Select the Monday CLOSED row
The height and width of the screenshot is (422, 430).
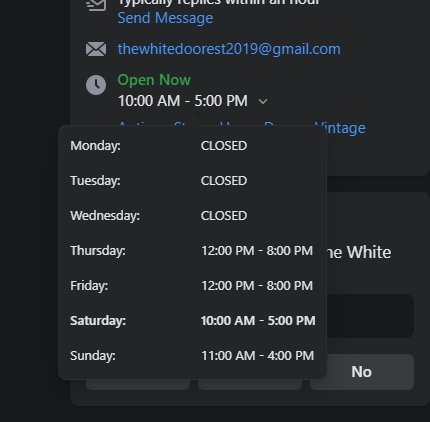[192, 146]
